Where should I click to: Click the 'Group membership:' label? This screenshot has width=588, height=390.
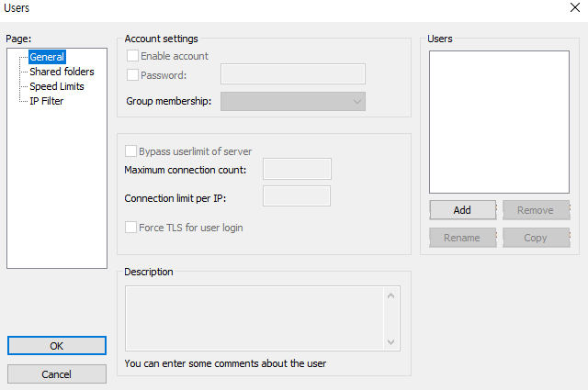tap(168, 101)
